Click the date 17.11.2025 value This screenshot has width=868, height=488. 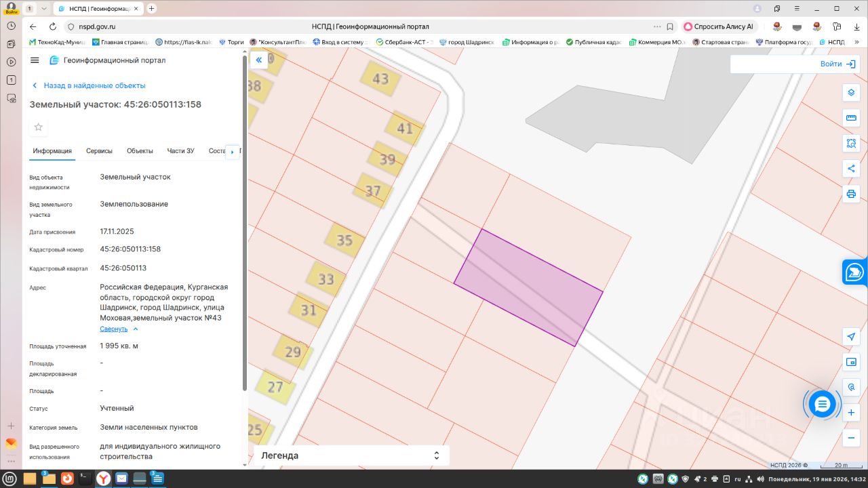(117, 231)
